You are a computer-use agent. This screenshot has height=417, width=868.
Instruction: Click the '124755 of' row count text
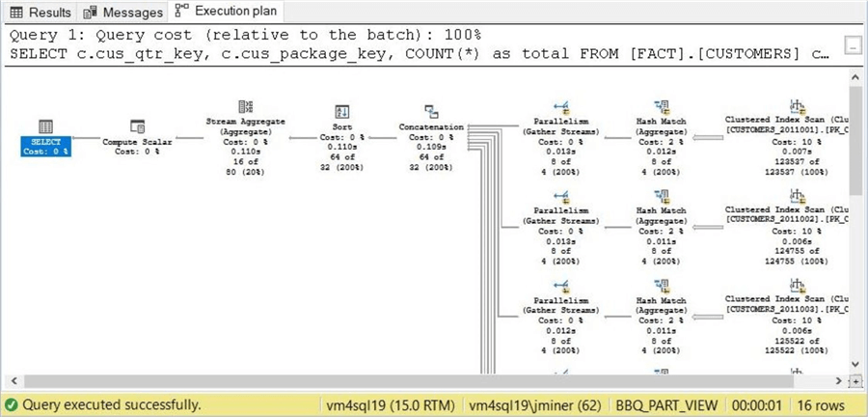point(798,251)
